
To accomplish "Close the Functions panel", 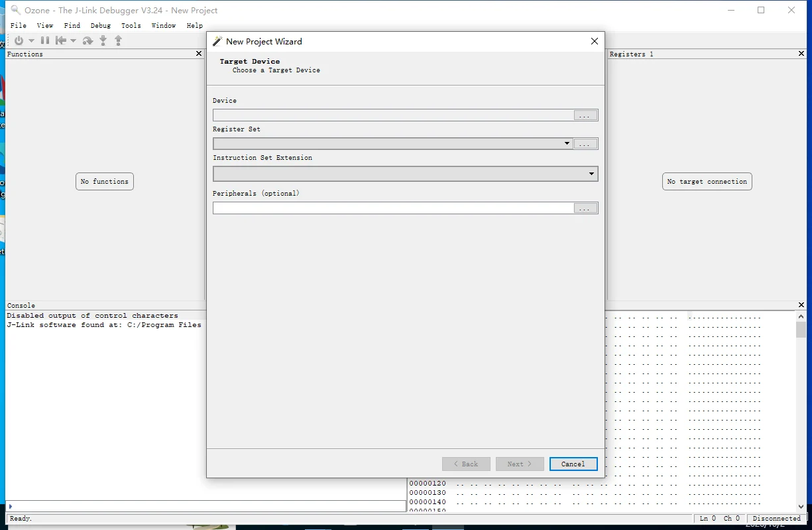I will pos(199,54).
